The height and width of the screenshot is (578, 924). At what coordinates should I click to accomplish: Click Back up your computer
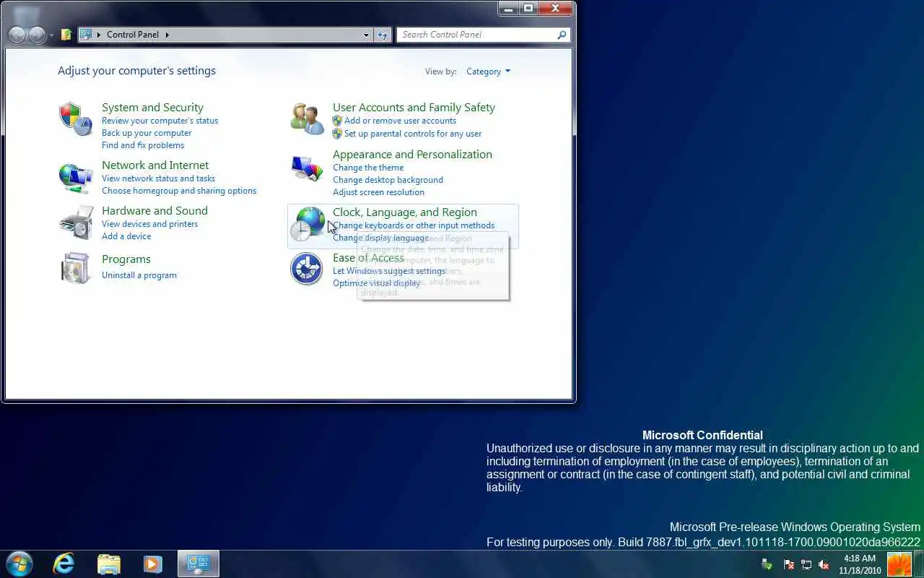coord(147,133)
